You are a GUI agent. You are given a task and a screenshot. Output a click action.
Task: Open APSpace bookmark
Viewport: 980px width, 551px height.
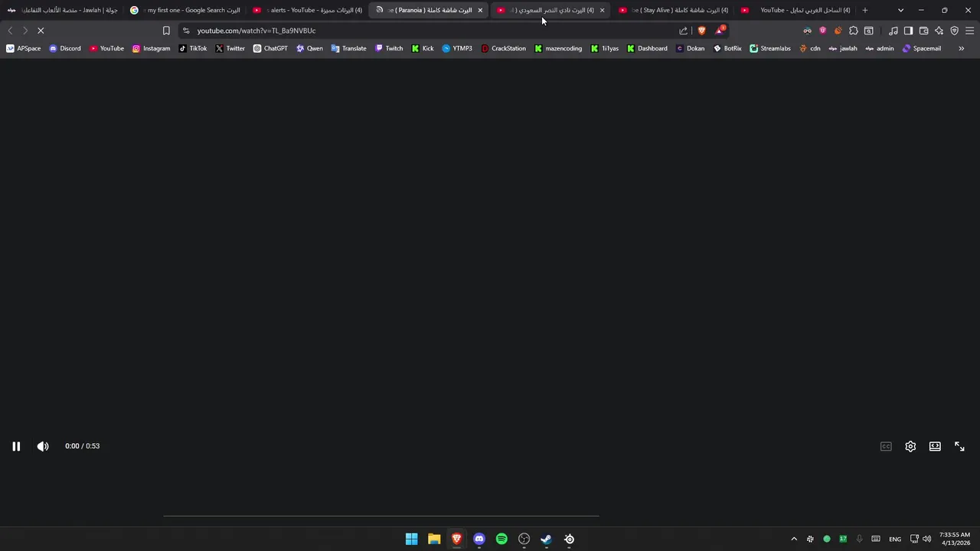pos(24,48)
